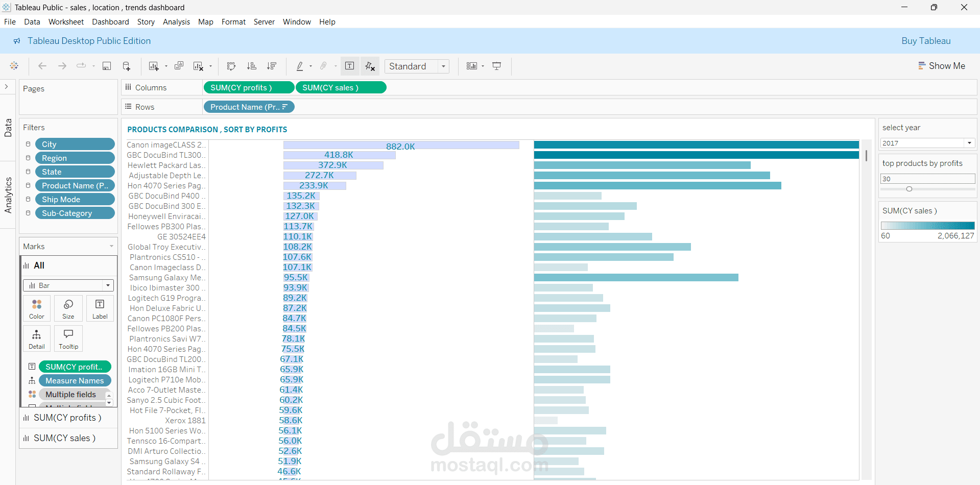The image size is (980, 485).
Task: Expand the collapsed side pane chevron
Action: click(x=7, y=87)
